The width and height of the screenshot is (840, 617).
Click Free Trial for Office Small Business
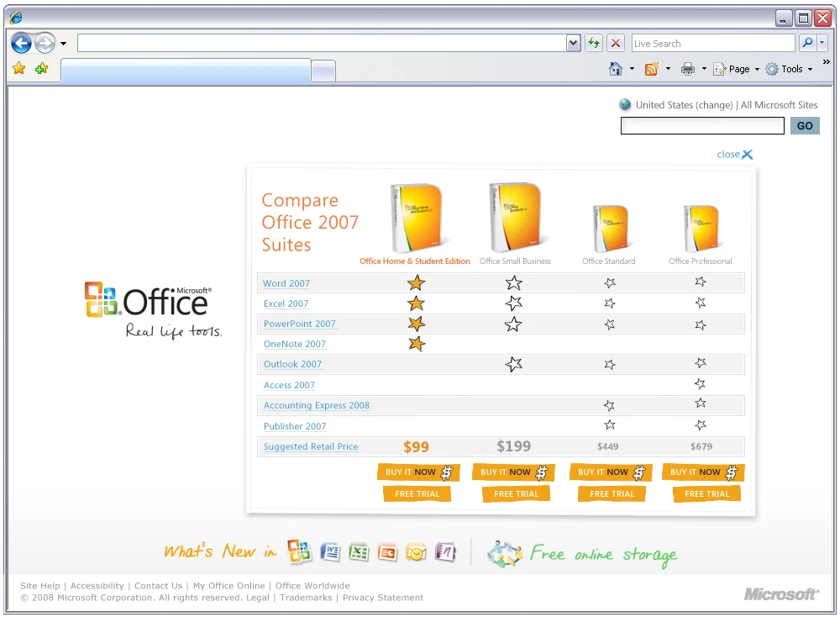pos(517,493)
